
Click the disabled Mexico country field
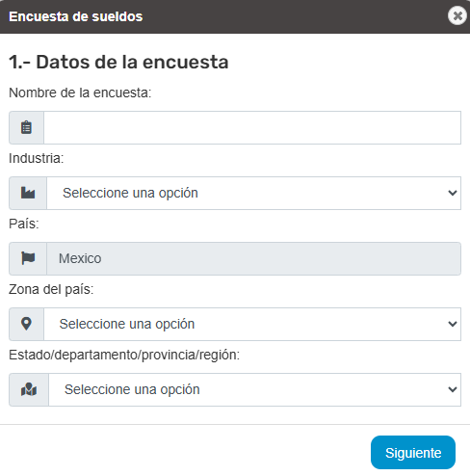point(253,258)
